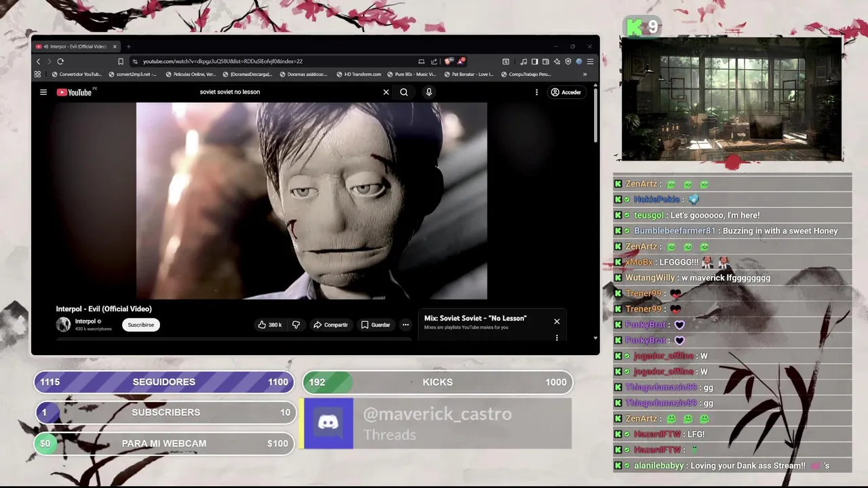
Task: Click the webcam room preview image
Action: point(732,100)
